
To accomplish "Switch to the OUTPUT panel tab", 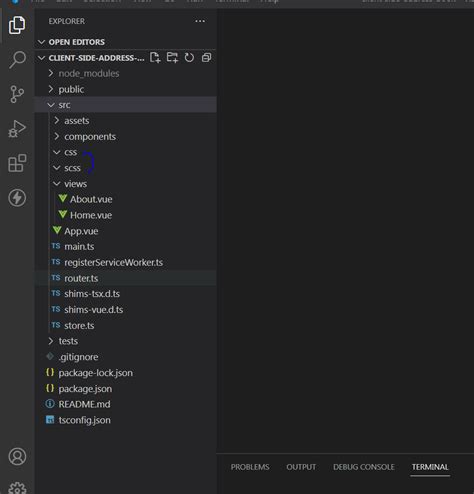I will click(301, 467).
